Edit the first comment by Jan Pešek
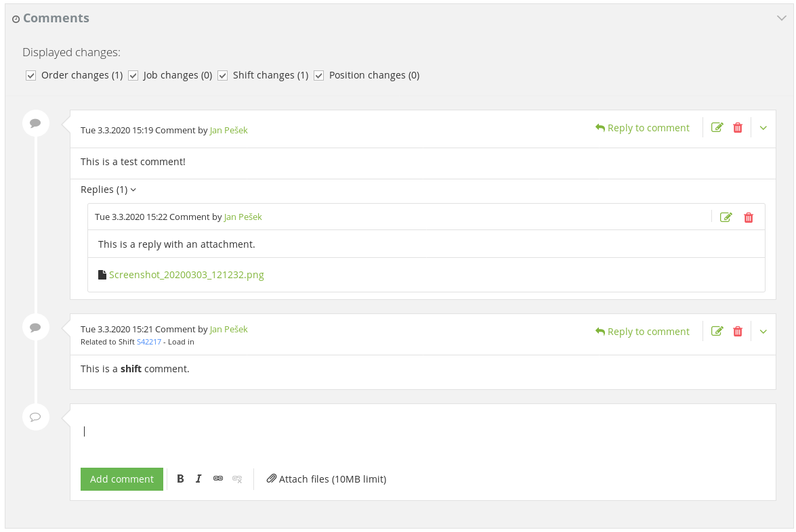Viewport: 796px width, 532px height. [x=717, y=127]
